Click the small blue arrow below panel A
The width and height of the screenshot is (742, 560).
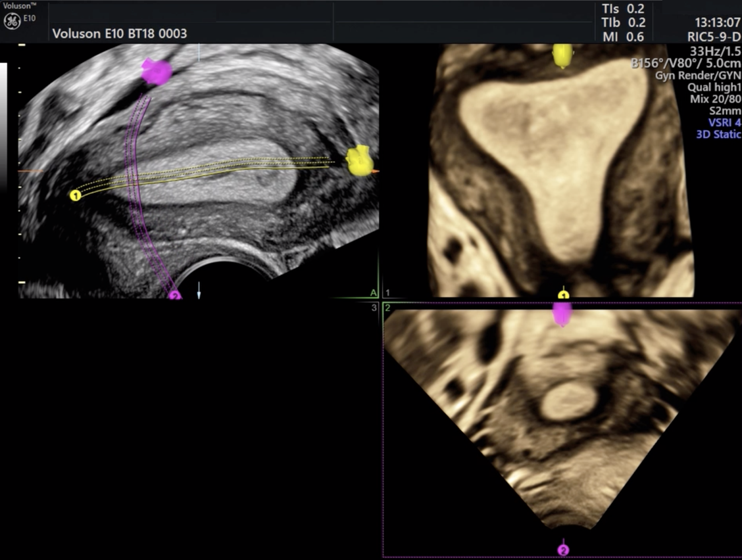[199, 289]
